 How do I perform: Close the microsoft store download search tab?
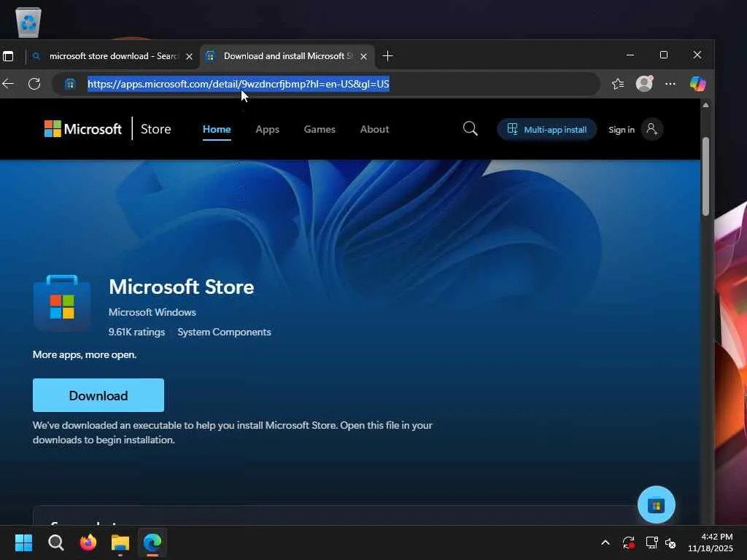tap(189, 56)
